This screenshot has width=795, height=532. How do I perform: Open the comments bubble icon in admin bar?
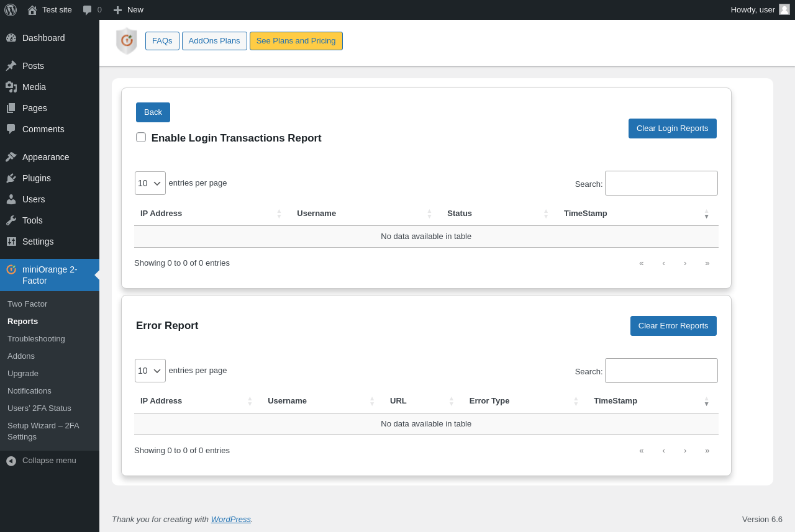[88, 10]
